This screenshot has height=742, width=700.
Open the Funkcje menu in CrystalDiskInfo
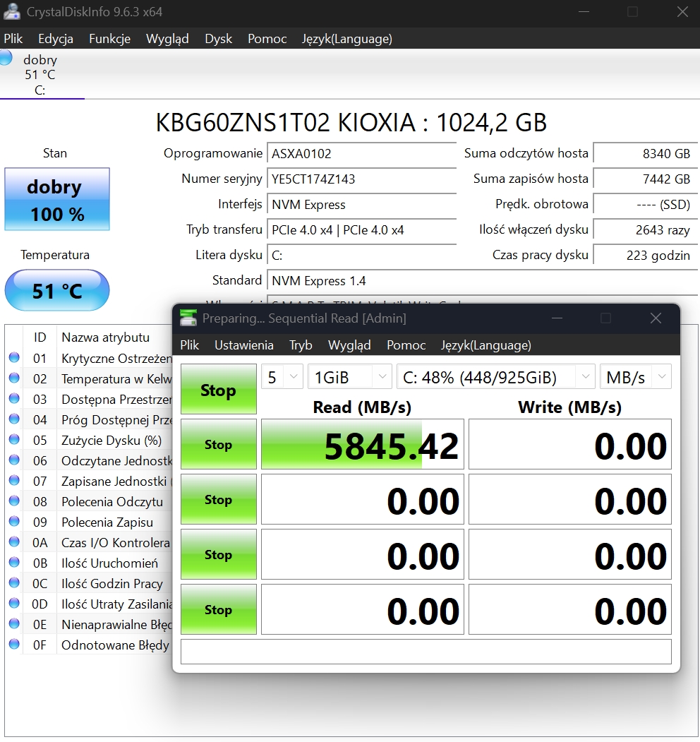point(109,39)
